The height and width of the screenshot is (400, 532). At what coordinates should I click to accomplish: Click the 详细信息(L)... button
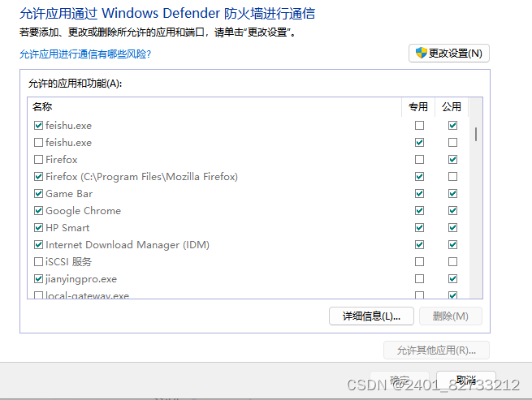click(x=371, y=316)
